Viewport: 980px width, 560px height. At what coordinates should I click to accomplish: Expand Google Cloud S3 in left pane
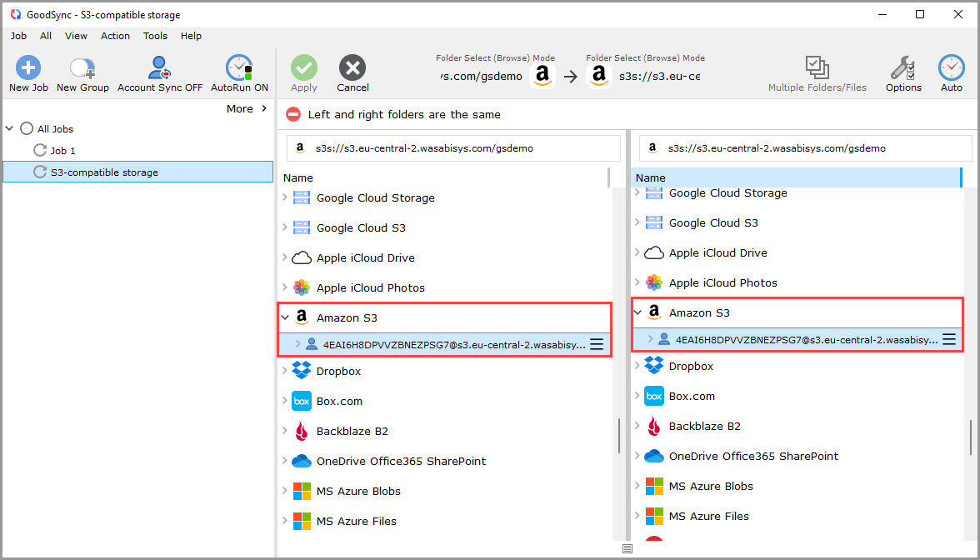[285, 227]
